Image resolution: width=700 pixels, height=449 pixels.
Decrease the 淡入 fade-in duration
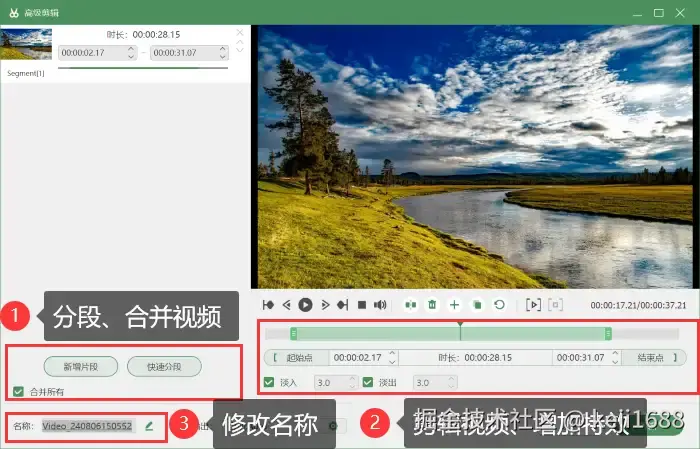pyautogui.click(x=352, y=386)
